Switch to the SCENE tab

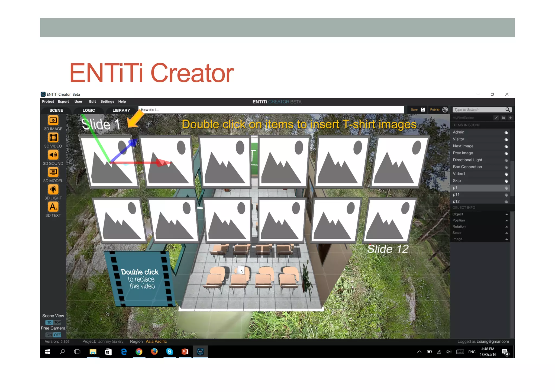point(56,110)
